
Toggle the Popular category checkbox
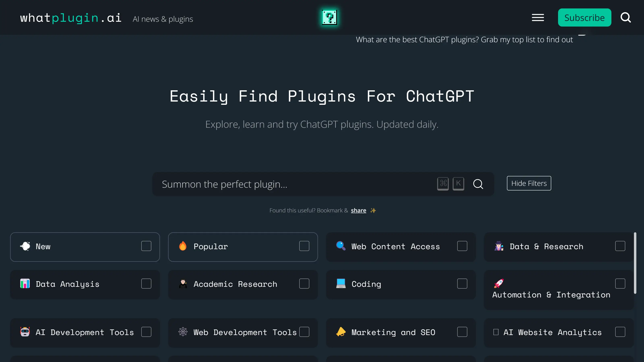pos(304,246)
